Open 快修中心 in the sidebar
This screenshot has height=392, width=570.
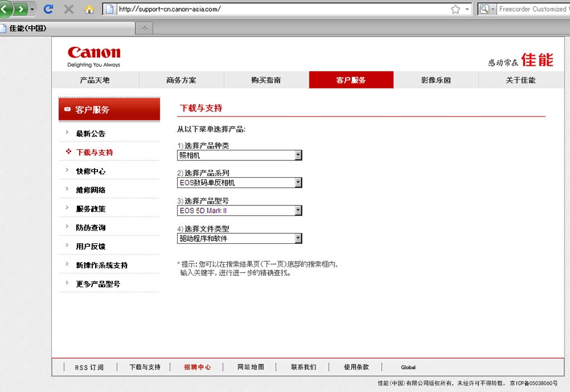pyautogui.click(x=91, y=171)
